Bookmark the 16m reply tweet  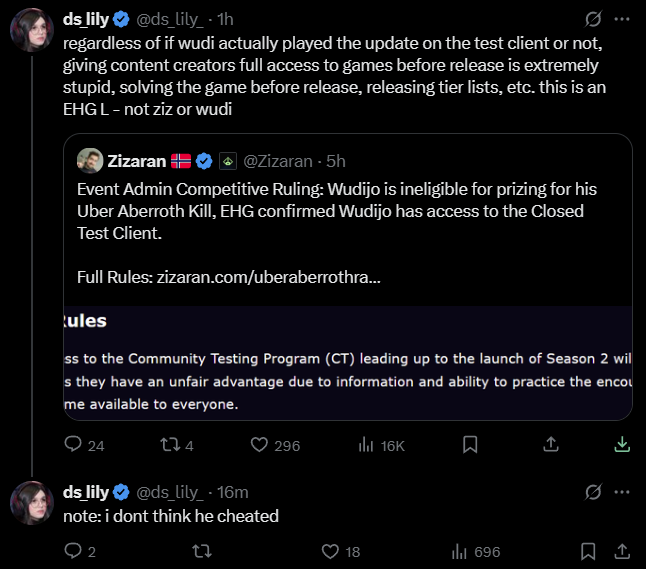click(x=588, y=551)
